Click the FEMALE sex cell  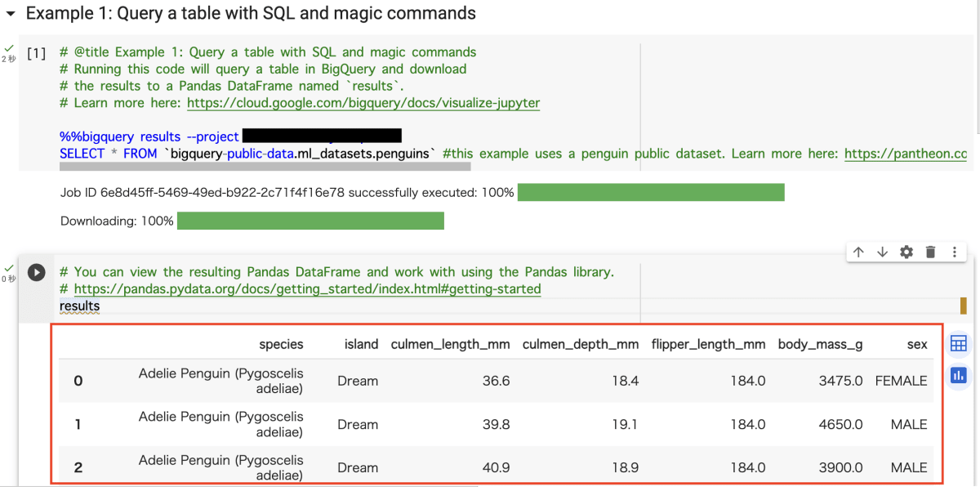901,381
